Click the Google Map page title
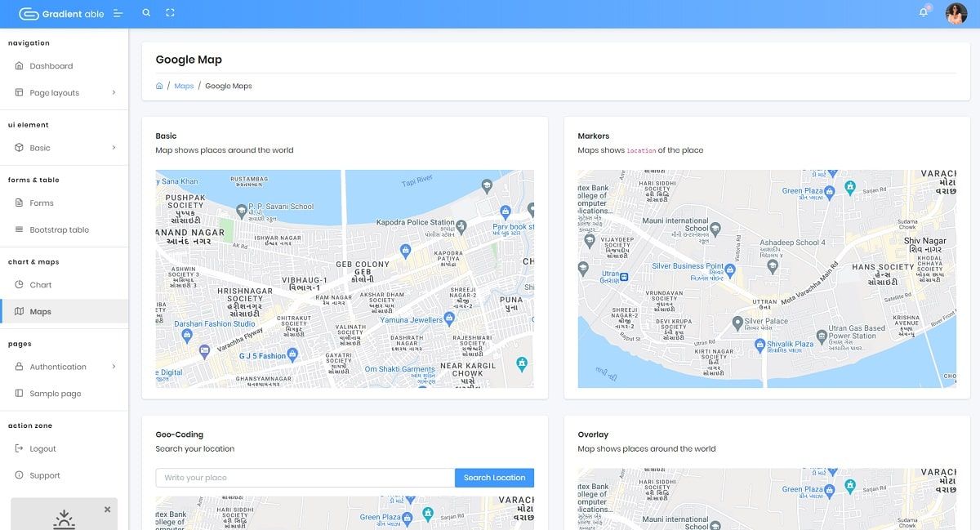This screenshot has height=530, width=980. pyautogui.click(x=189, y=60)
